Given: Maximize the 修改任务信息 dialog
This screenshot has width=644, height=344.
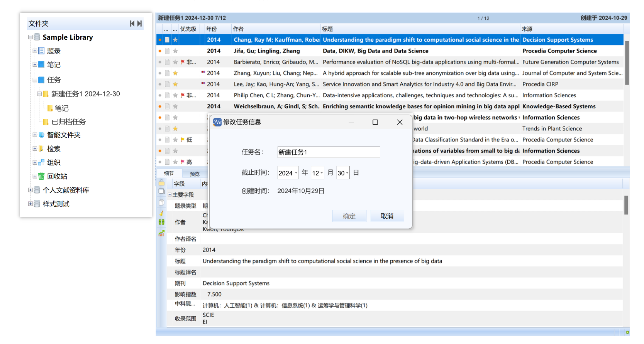Looking at the screenshot, I should pyautogui.click(x=375, y=122).
